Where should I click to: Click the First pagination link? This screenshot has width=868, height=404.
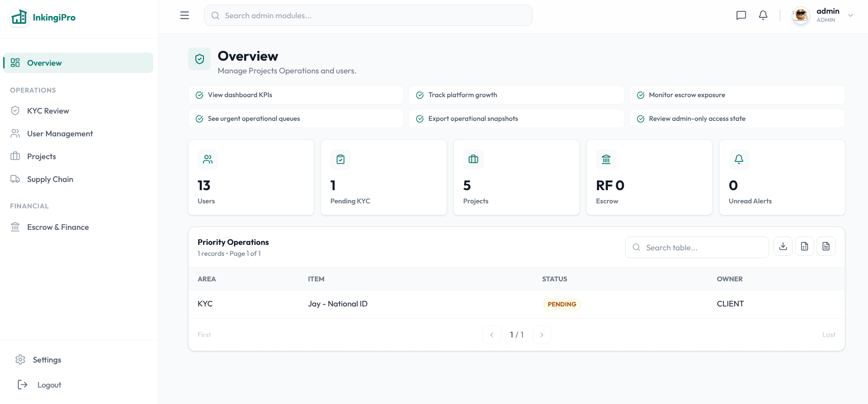[x=204, y=335]
